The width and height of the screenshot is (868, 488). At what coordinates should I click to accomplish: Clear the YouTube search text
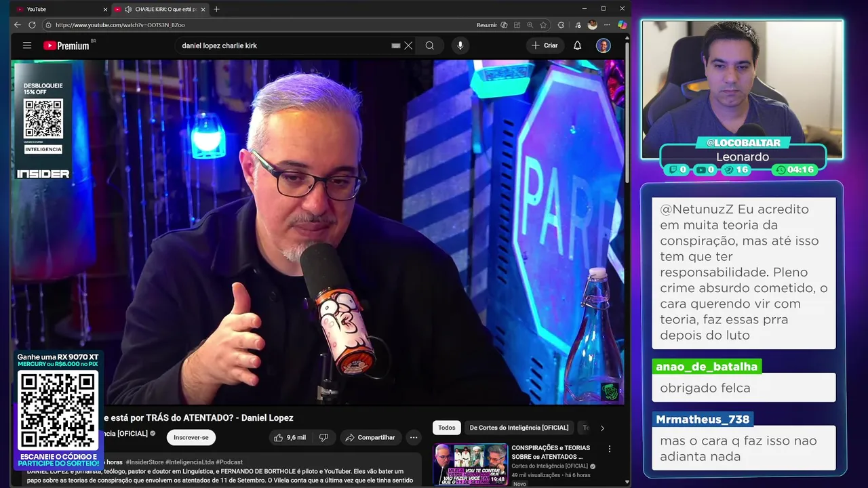click(x=408, y=45)
